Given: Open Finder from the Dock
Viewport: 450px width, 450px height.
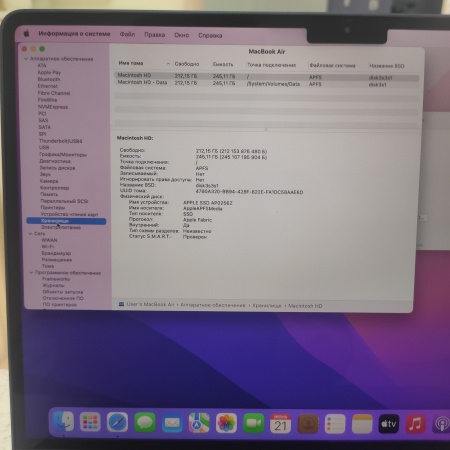Looking at the screenshot, I should (x=63, y=421).
